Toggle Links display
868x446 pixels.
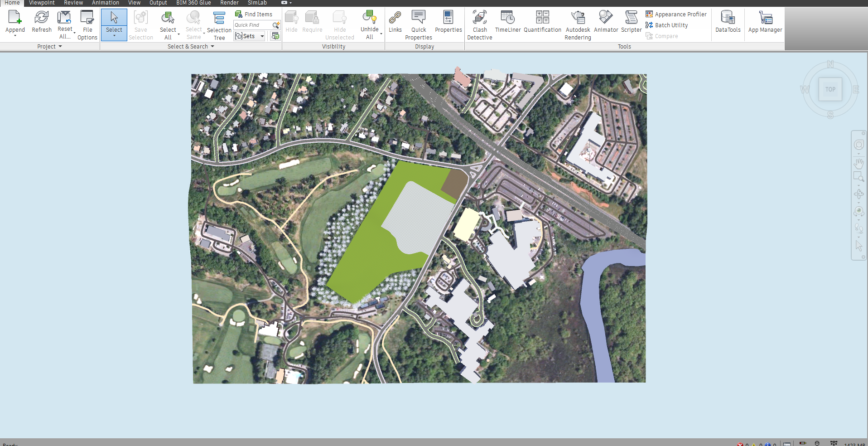(x=395, y=21)
